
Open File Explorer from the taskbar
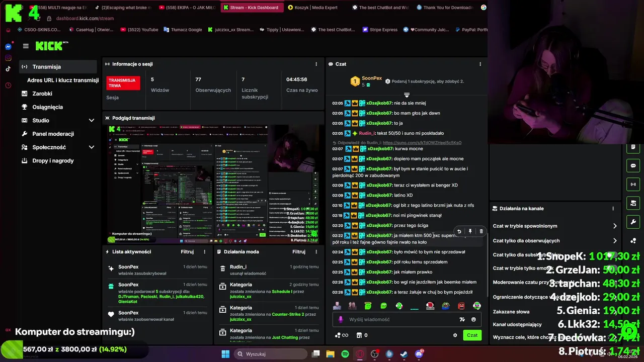(330, 354)
